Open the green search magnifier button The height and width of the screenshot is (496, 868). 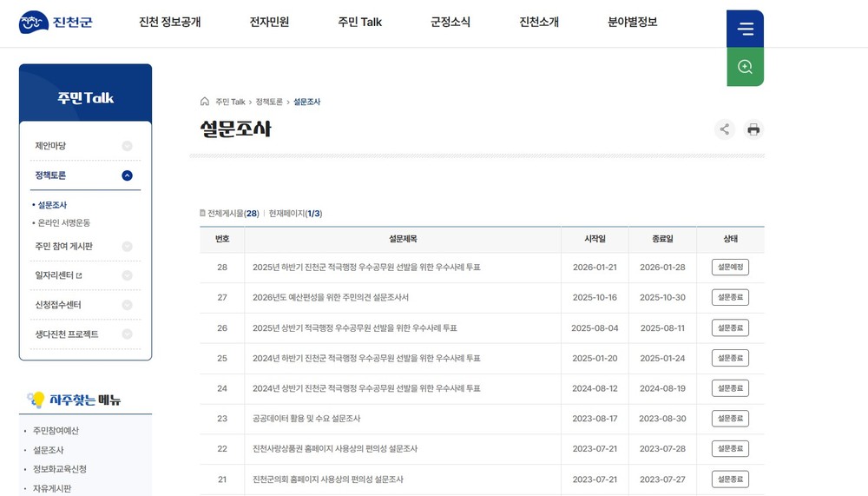point(745,67)
